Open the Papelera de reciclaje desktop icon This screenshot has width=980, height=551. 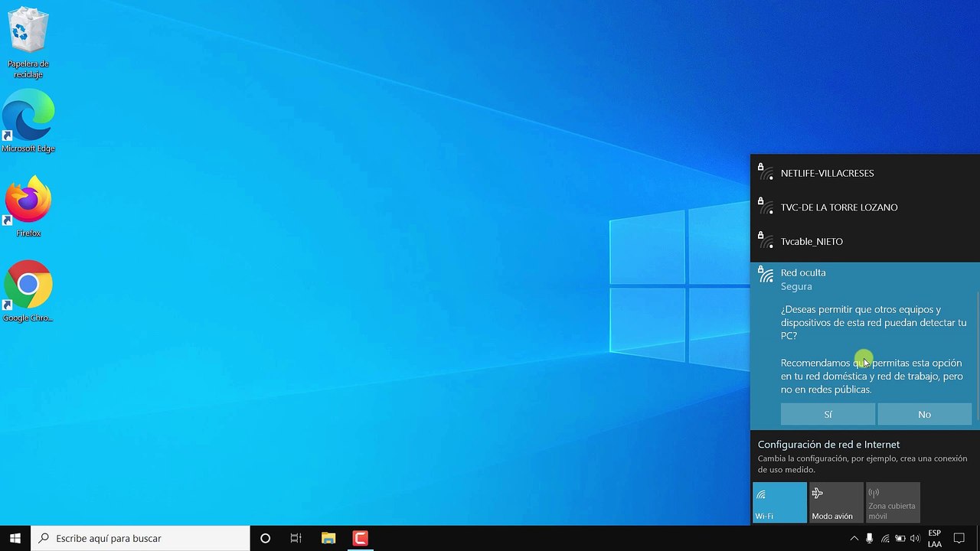(28, 42)
